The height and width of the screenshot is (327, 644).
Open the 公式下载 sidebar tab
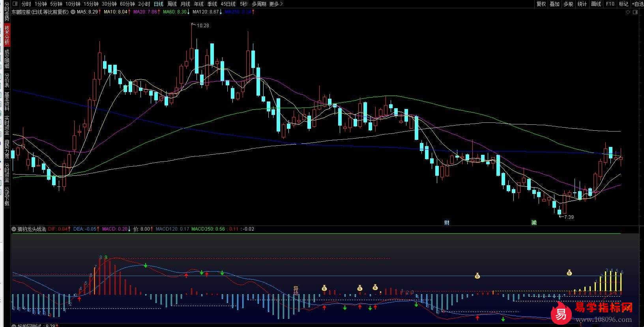(7, 196)
